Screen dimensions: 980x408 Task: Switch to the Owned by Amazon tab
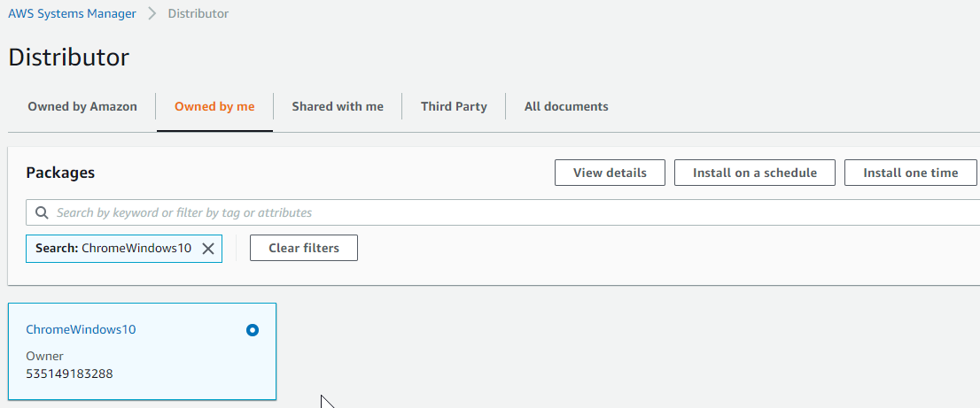click(x=82, y=106)
